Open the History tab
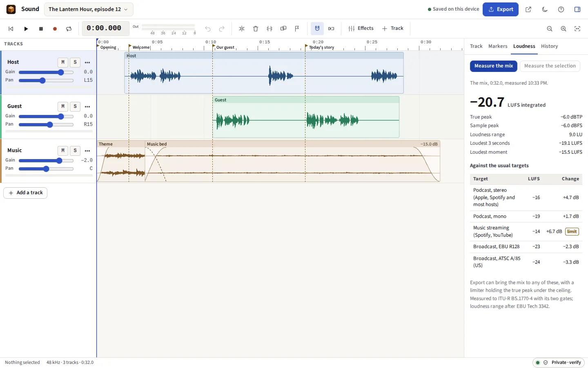Image resolution: width=588 pixels, height=368 pixels. (549, 46)
